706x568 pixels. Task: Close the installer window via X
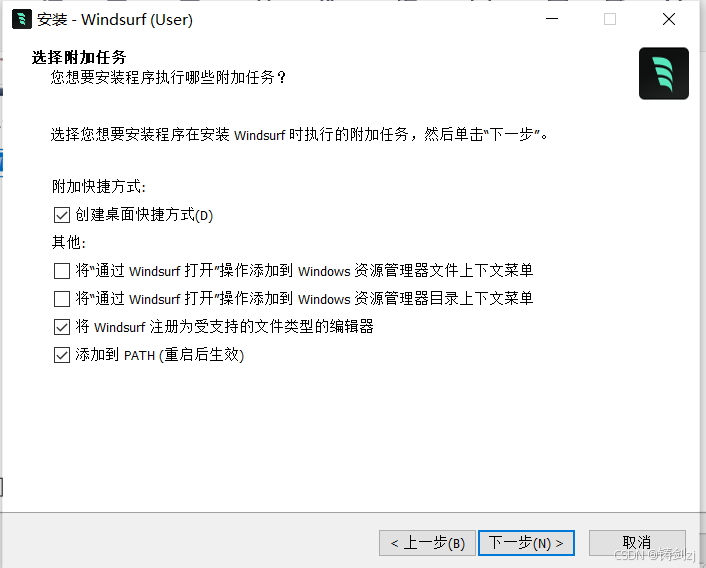tap(669, 19)
